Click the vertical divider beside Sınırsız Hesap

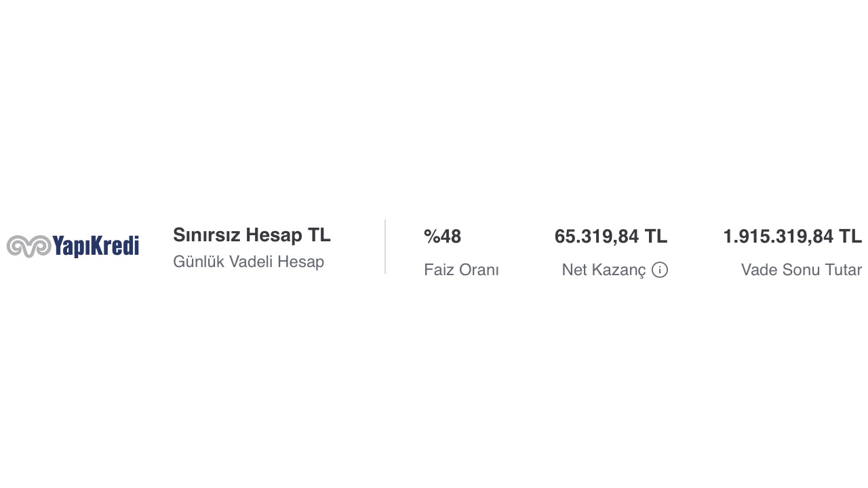[385, 247]
